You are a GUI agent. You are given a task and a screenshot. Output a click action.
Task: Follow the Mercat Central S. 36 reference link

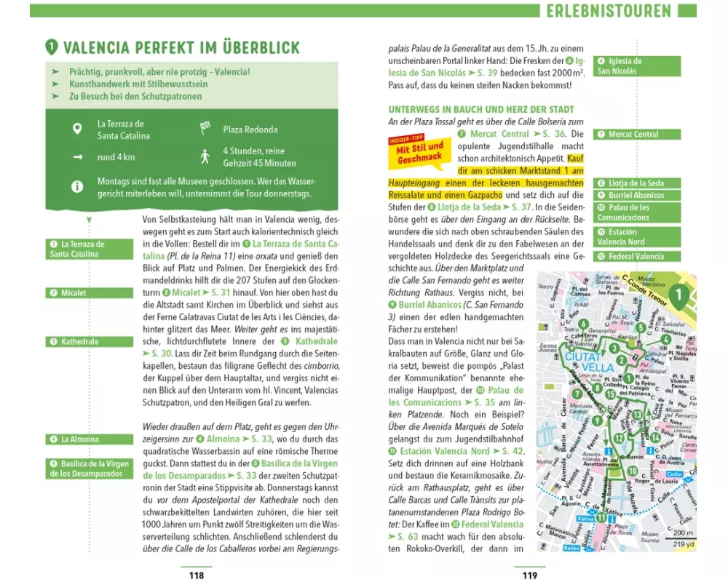[512, 134]
